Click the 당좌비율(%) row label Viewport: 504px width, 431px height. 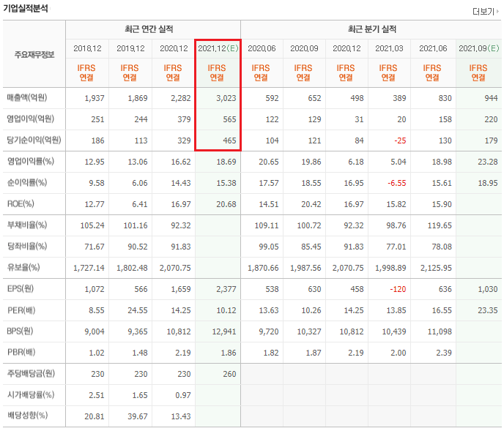[x=27, y=246]
